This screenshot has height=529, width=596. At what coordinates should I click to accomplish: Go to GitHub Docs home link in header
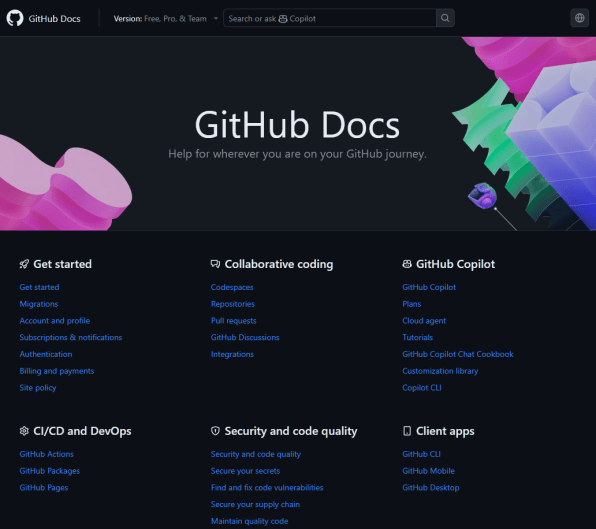[54, 19]
